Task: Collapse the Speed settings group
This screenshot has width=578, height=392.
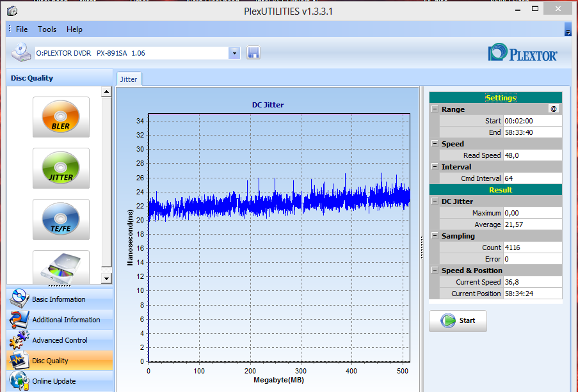Action: 435,144
